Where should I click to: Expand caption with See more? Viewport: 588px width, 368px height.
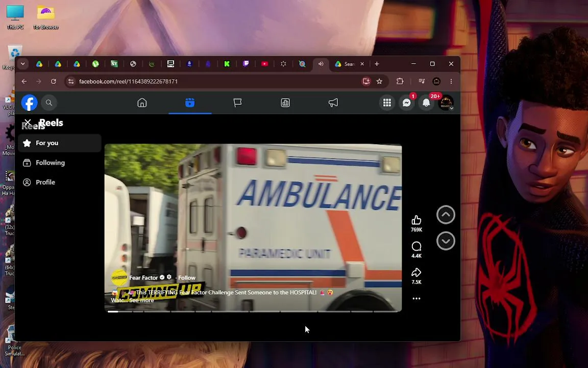pyautogui.click(x=141, y=301)
